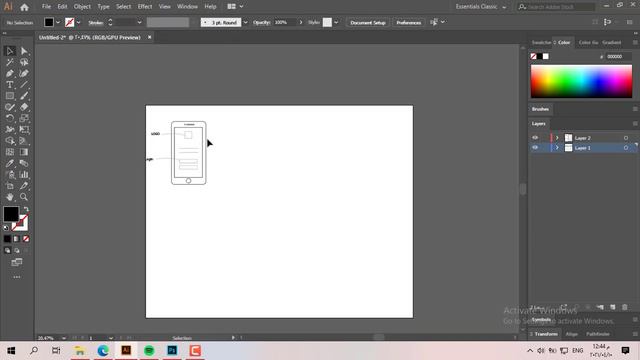Hide Layer 2 with eye icon

tap(535, 138)
